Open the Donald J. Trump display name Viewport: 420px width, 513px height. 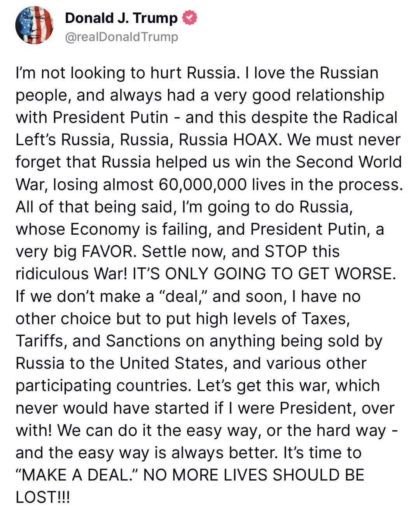pyautogui.click(x=121, y=18)
